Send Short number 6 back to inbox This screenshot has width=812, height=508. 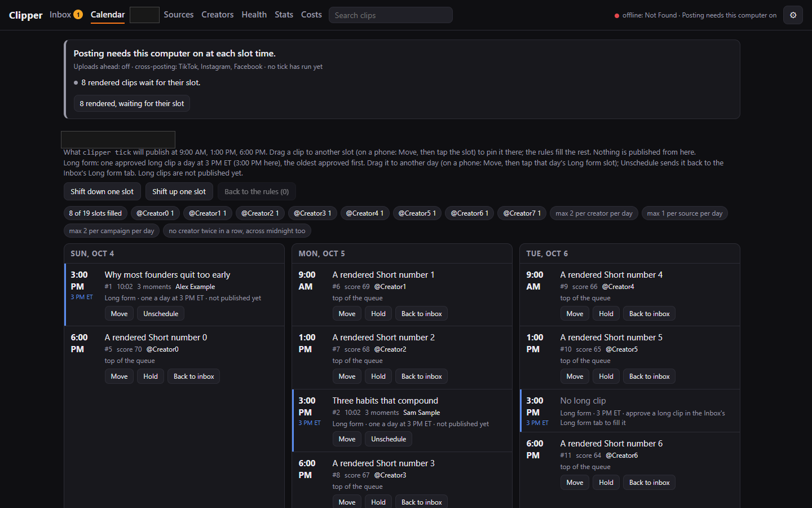tap(650, 483)
